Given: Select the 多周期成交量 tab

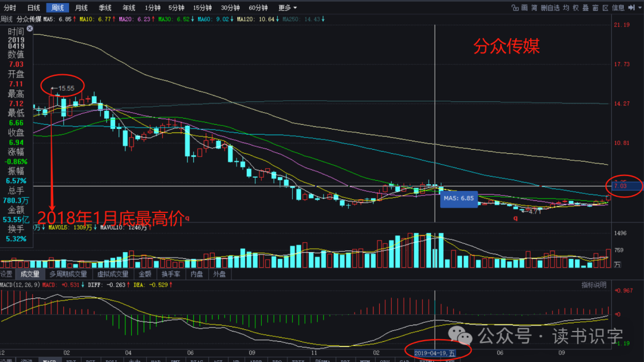Looking at the screenshot, I should pos(68,274).
